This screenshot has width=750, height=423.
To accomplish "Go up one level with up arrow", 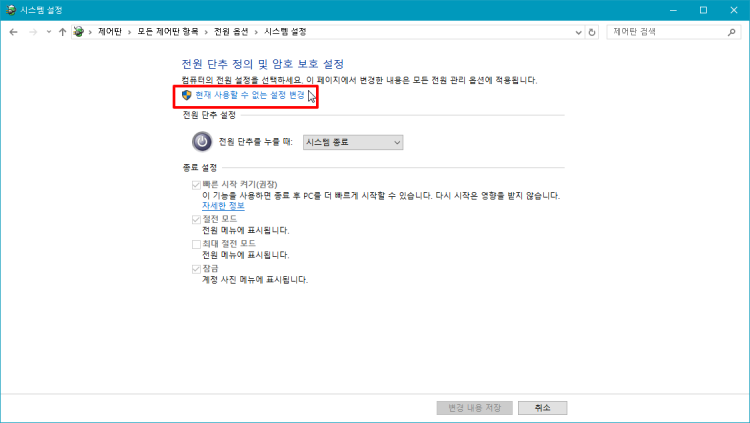I will (x=62, y=32).
